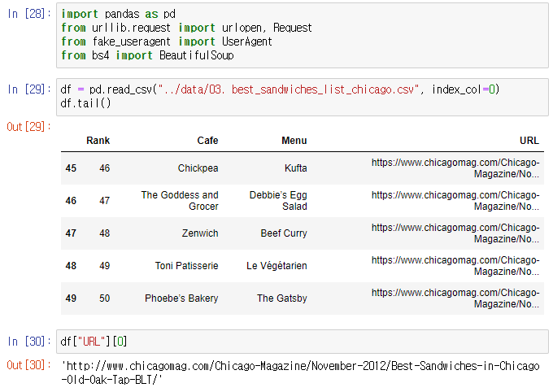This screenshot has width=553, height=392.
Task: Click the In [28] prompt label
Action: pyautogui.click(x=29, y=14)
